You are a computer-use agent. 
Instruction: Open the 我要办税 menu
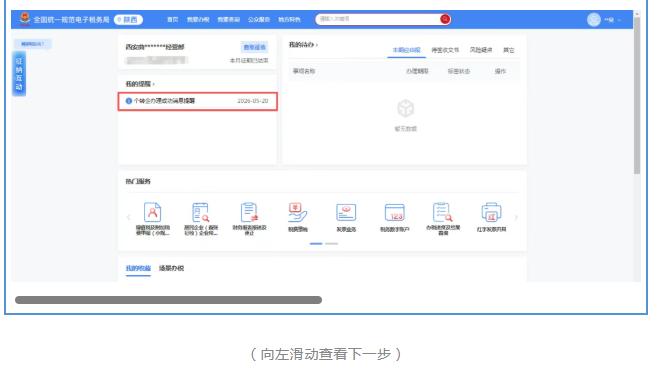point(198,20)
